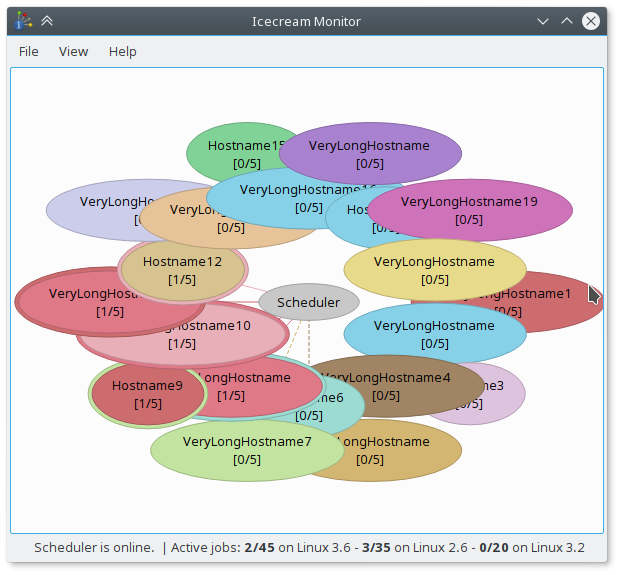Image resolution: width=620 pixels, height=575 pixels.
Task: Click the 'Icecream Monitor' window title
Action: coord(306,21)
